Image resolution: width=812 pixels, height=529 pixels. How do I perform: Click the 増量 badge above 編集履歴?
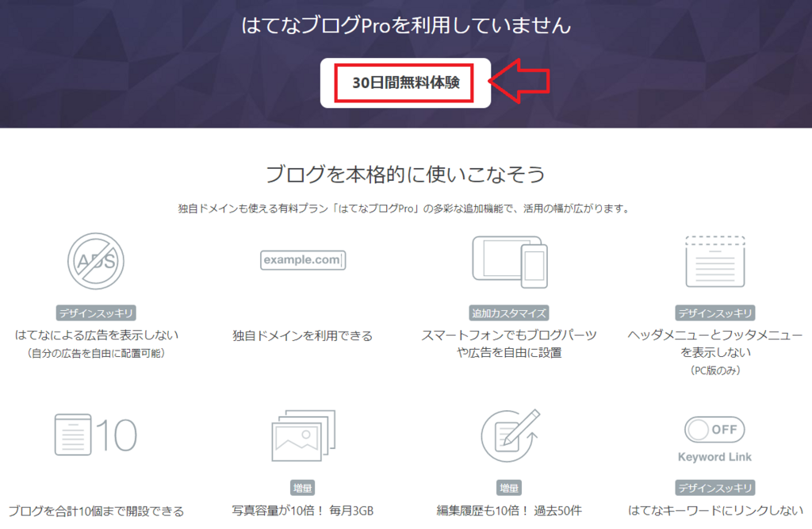point(508,488)
